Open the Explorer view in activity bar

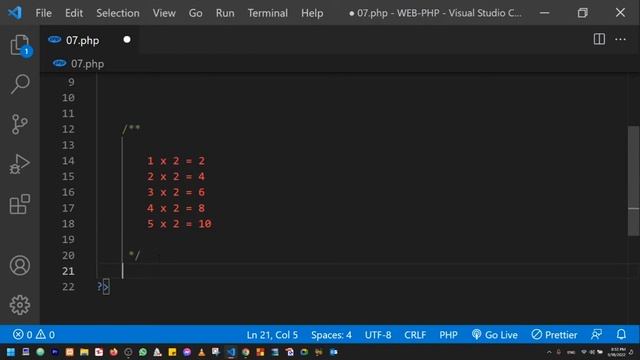(20, 45)
